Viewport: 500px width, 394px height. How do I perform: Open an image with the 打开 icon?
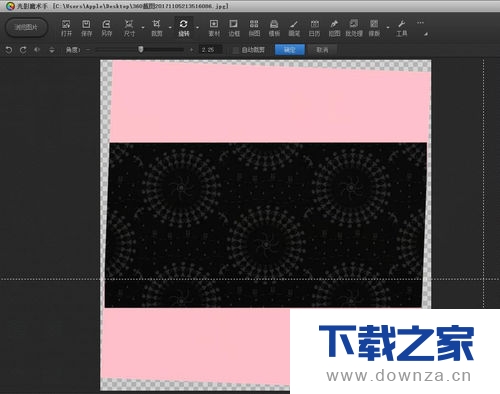tap(66, 28)
